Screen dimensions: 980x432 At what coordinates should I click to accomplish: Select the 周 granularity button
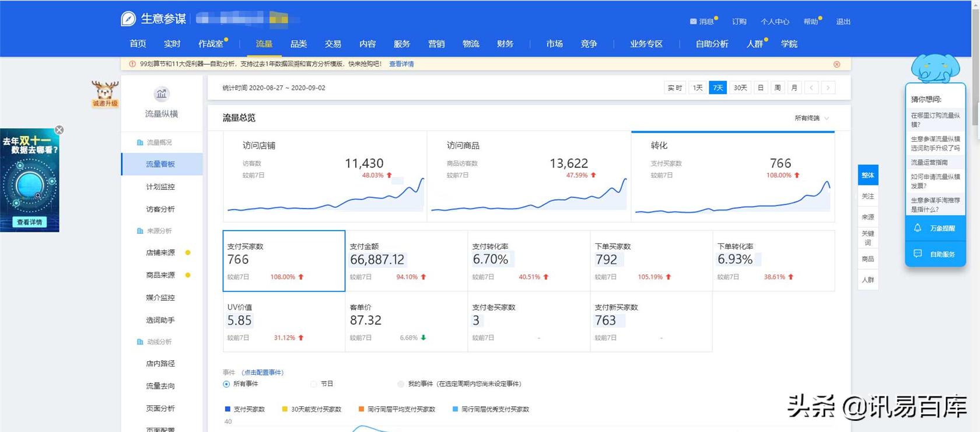point(777,88)
